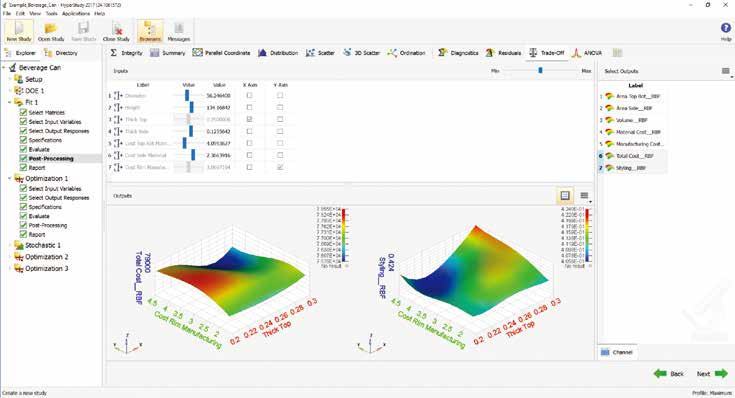Collapse the Beverage Can root node

(x=4, y=68)
